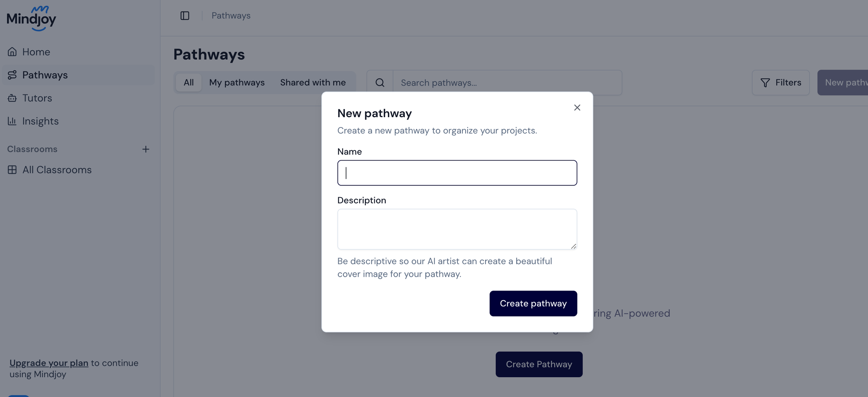
Task: Click the Description text area
Action: [x=457, y=229]
